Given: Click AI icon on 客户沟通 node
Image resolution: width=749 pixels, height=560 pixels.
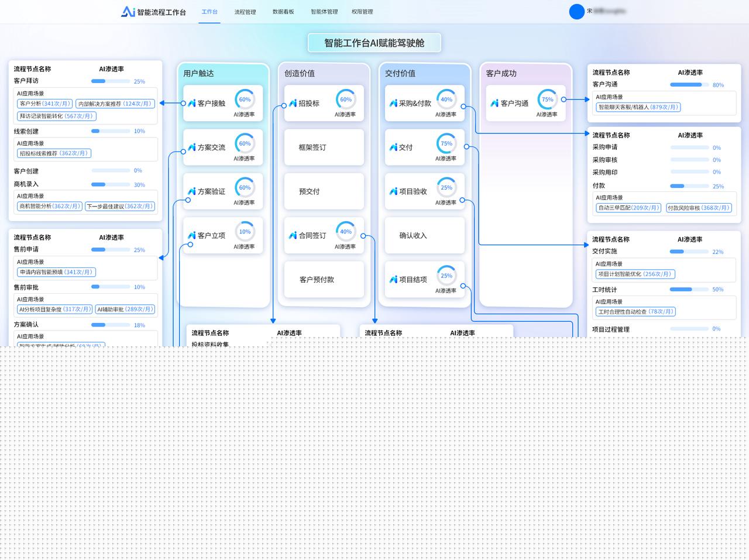Looking at the screenshot, I should point(494,104).
